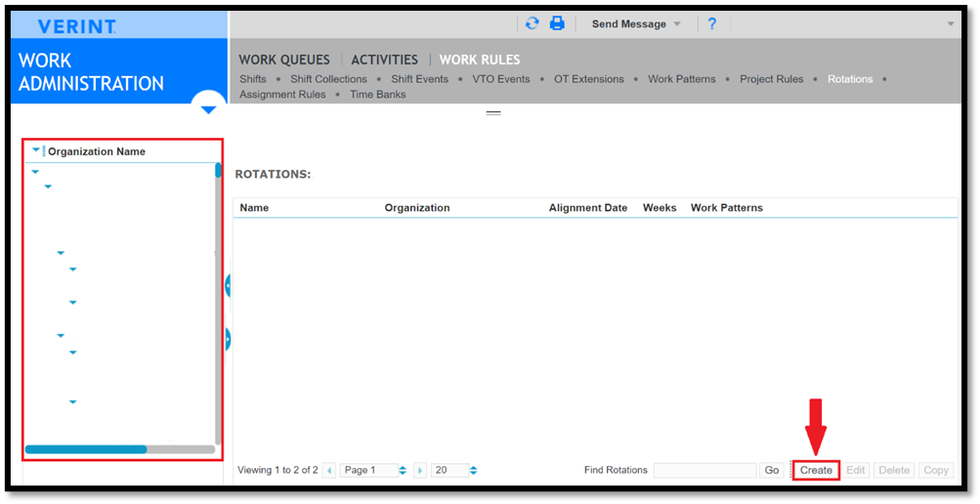Open the top-right gray dropdown arrow
The height and width of the screenshot is (504, 980).
point(951,23)
